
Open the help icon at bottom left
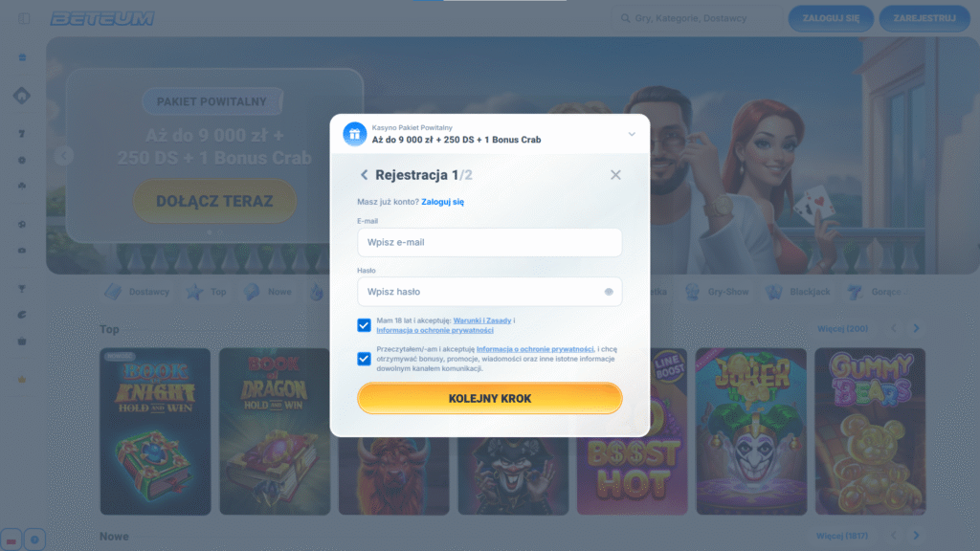coord(34,540)
